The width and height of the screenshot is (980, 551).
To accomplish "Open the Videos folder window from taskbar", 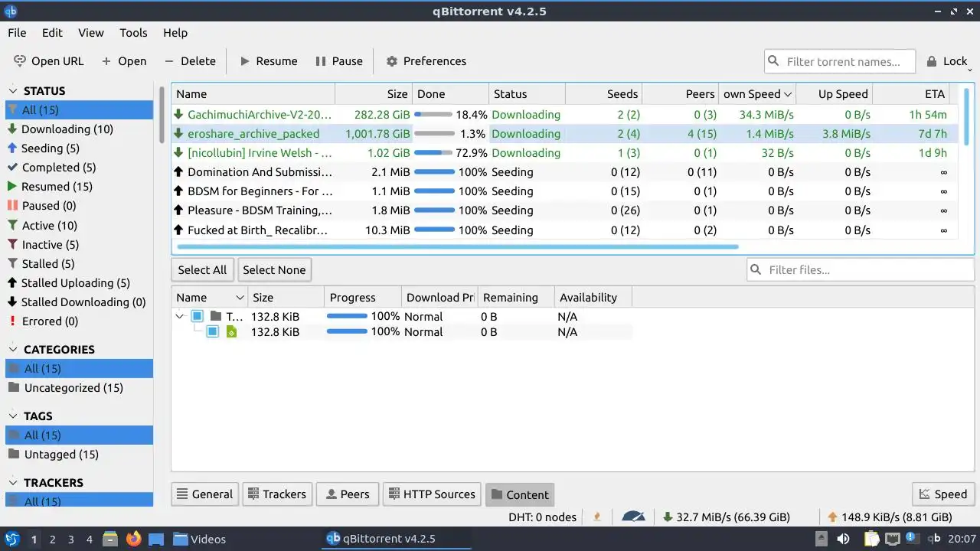I will [x=199, y=539].
